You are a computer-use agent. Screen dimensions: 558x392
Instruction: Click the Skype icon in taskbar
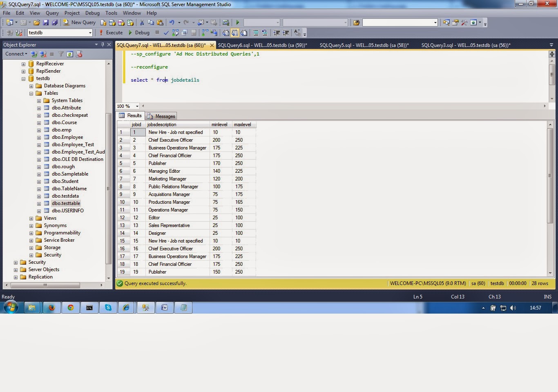point(108,308)
